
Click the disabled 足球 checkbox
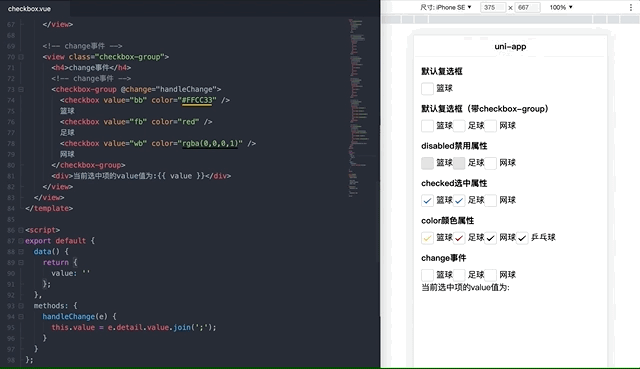point(459,163)
